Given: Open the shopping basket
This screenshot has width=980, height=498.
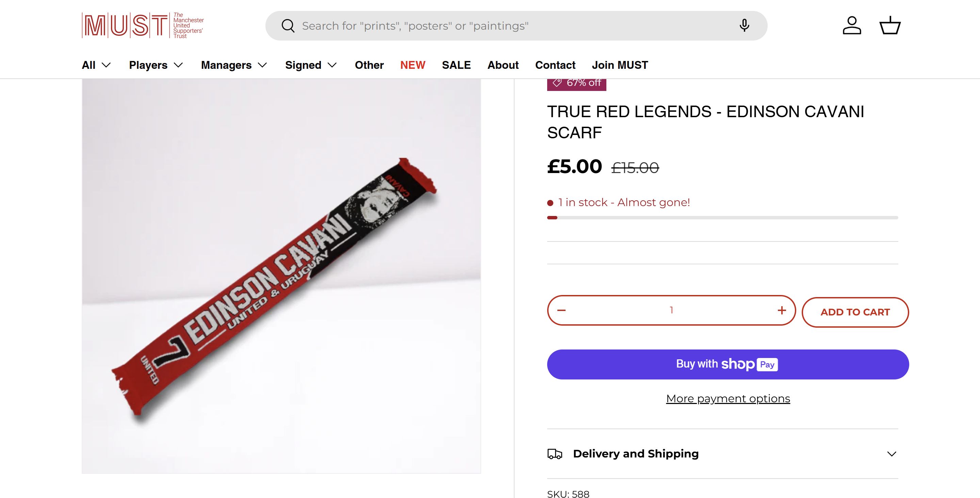Looking at the screenshot, I should pyautogui.click(x=890, y=26).
